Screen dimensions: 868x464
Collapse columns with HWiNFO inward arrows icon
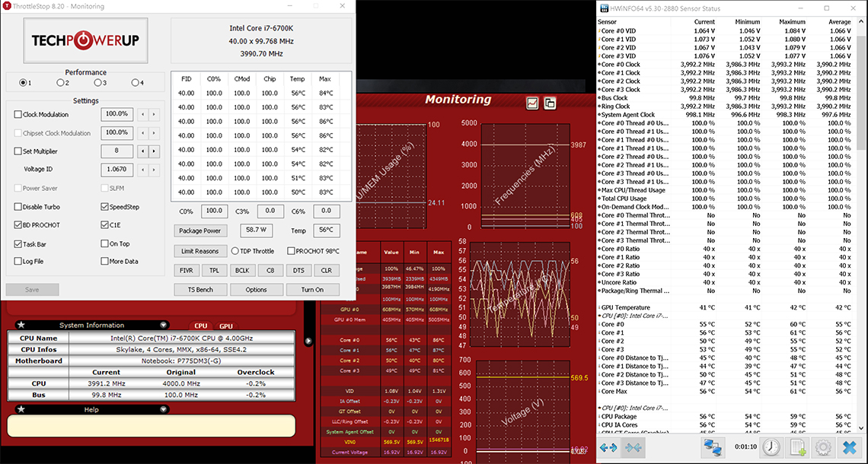point(633,447)
